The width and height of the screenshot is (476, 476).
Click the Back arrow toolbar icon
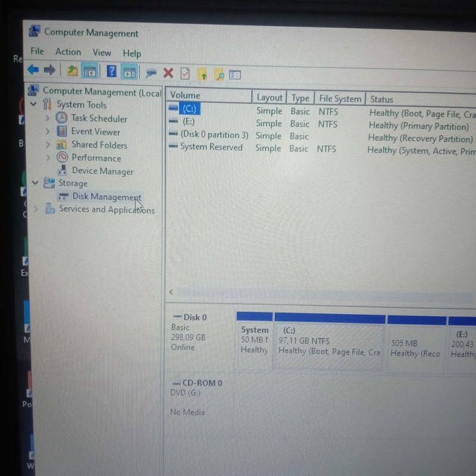33,70
